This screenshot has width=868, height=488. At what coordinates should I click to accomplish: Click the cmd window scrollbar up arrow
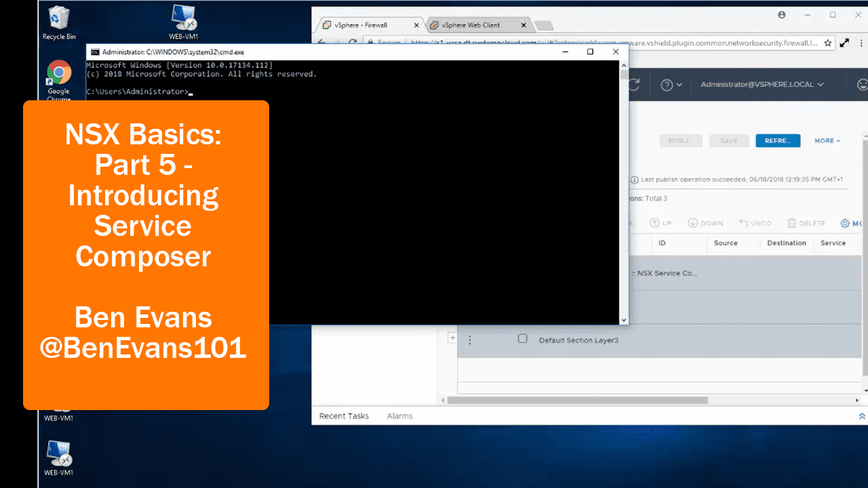click(x=624, y=65)
